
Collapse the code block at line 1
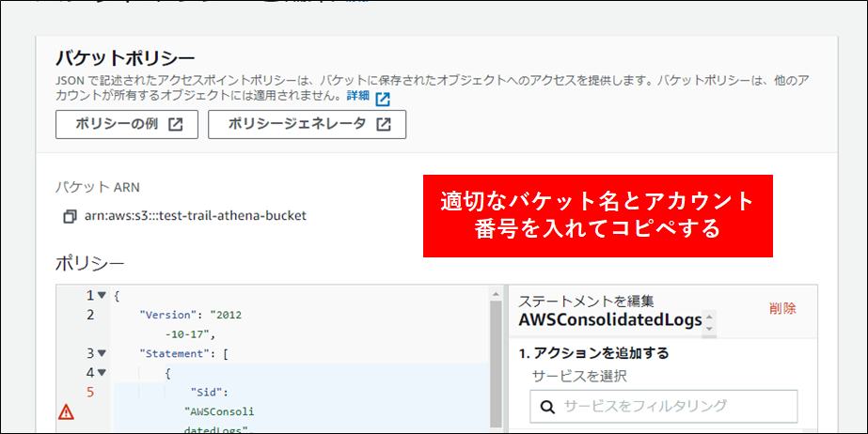pyautogui.click(x=102, y=295)
